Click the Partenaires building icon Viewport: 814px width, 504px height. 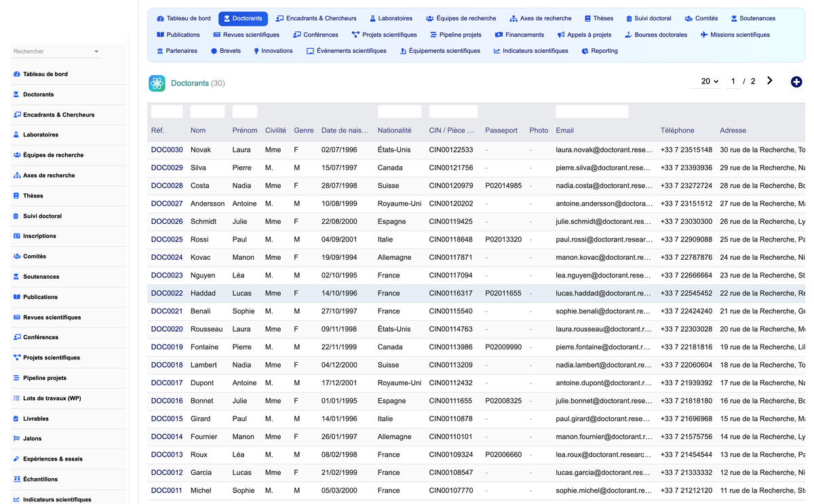click(160, 51)
